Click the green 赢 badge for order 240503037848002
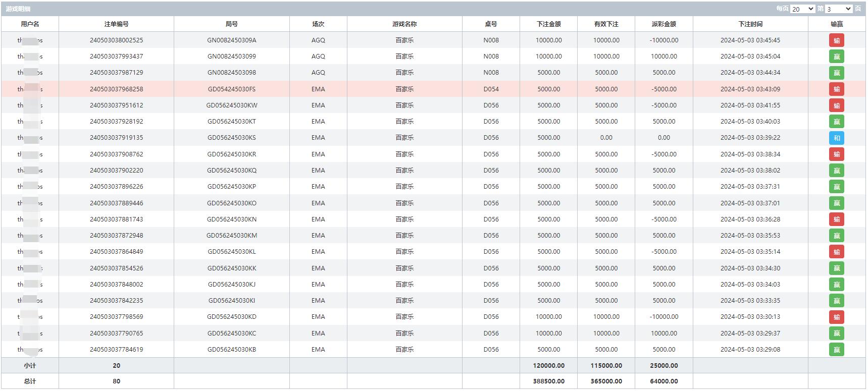The image size is (868, 391). [x=836, y=285]
